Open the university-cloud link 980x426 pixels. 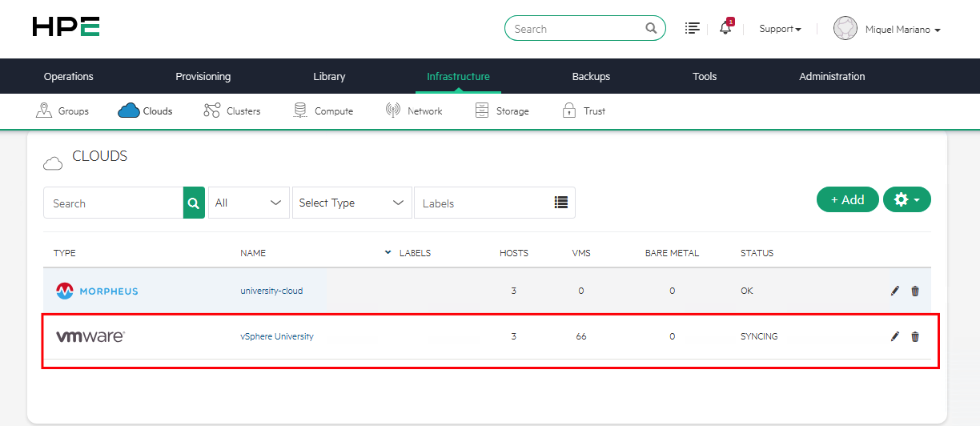[271, 291]
